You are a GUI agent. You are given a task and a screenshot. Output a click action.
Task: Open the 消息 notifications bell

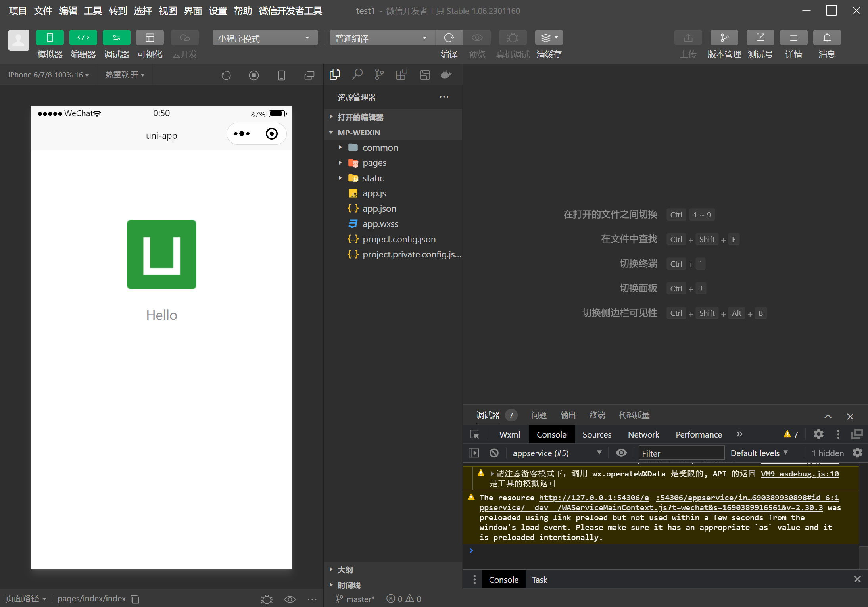point(827,38)
